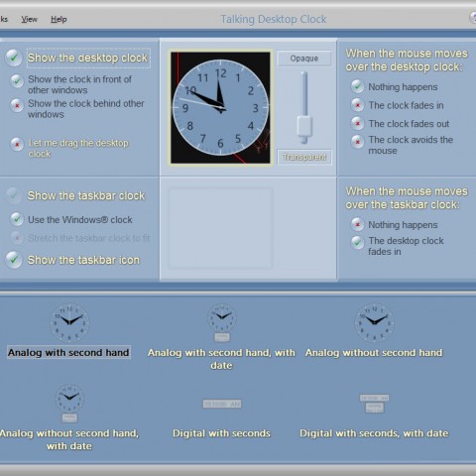Open the View menu
Screen dimensions: 476x476
pyautogui.click(x=29, y=19)
